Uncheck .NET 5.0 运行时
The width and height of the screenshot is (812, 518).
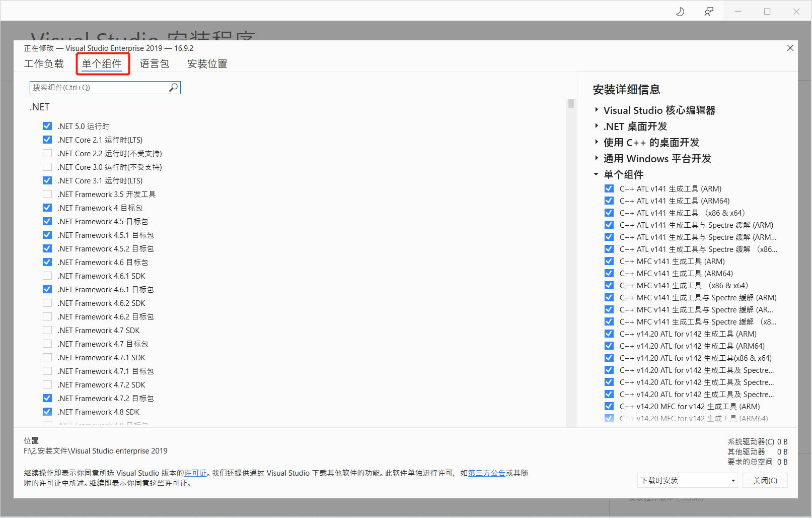[47, 126]
